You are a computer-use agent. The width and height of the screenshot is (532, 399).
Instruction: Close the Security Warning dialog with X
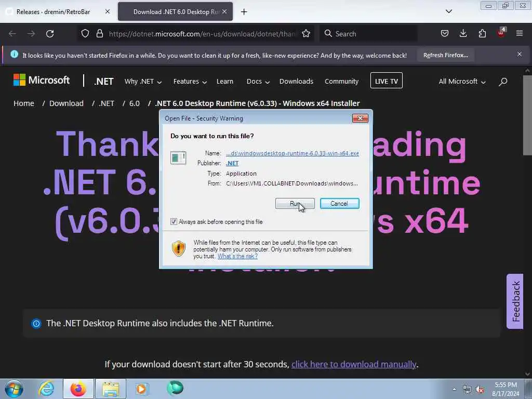pyautogui.click(x=360, y=118)
